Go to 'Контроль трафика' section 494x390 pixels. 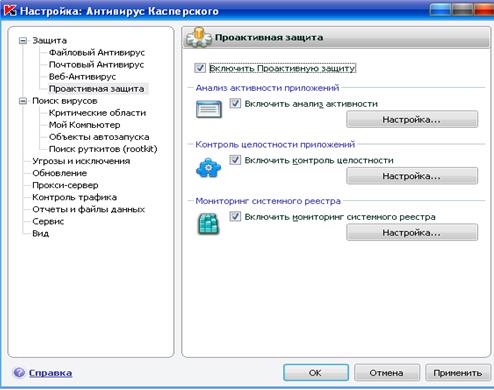pos(75,197)
